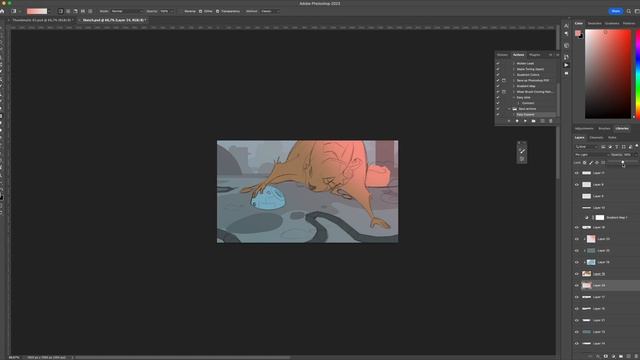Collapse the Sara actions set
Viewport: 640px width, 360px height.
[509, 109]
